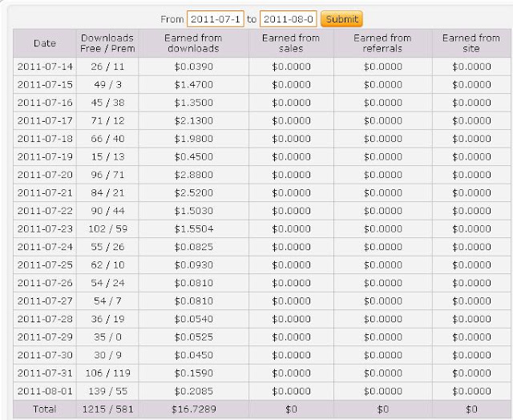513x420 pixels.
Task: Click the Submit button
Action: 342,19
